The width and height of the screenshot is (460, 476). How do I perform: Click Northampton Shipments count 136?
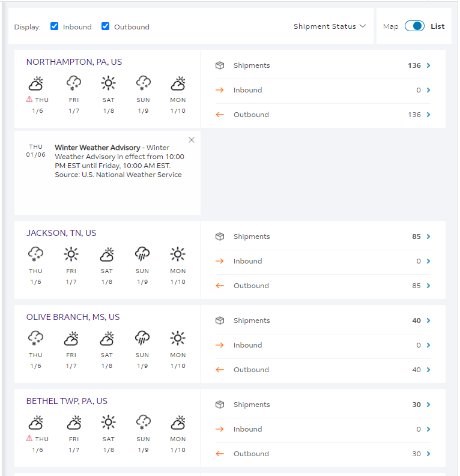(x=414, y=65)
